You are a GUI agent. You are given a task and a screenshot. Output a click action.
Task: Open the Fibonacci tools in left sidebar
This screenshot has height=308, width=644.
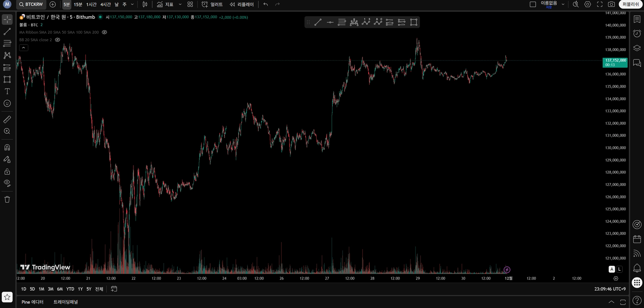[7, 43]
